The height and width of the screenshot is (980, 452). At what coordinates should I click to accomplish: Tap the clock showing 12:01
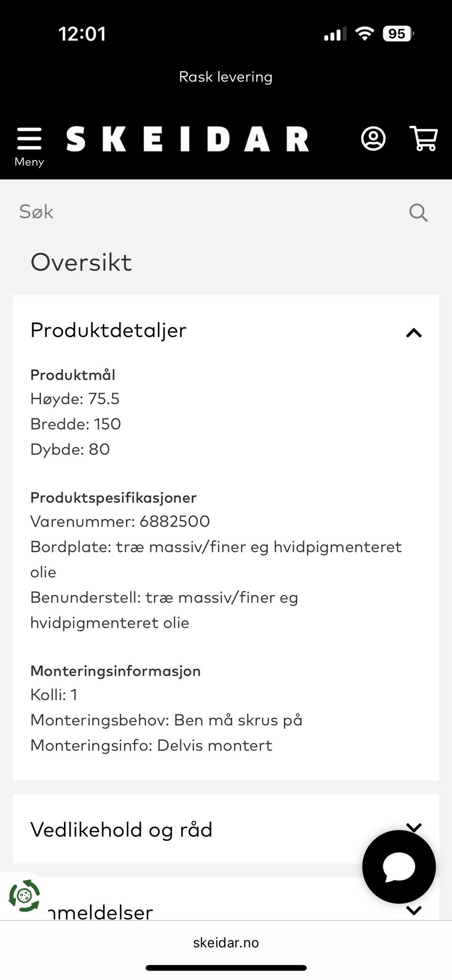pos(82,34)
